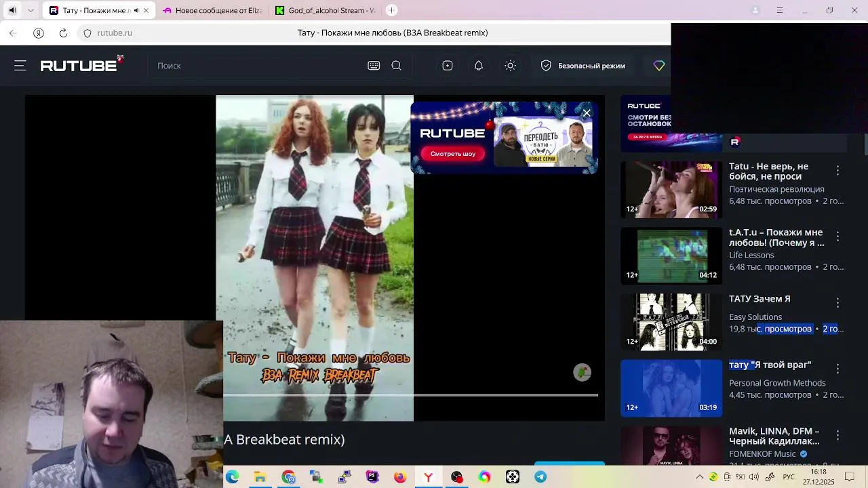
Task: Switch input language РУС
Action: 789,477
